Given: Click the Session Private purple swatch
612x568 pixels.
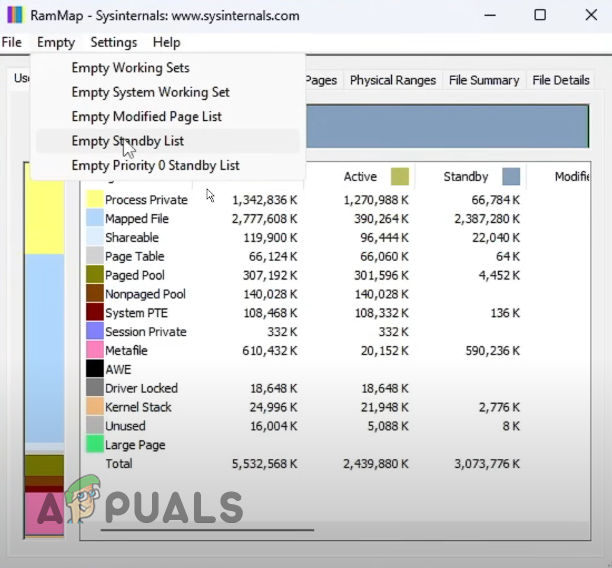Looking at the screenshot, I should click(95, 331).
